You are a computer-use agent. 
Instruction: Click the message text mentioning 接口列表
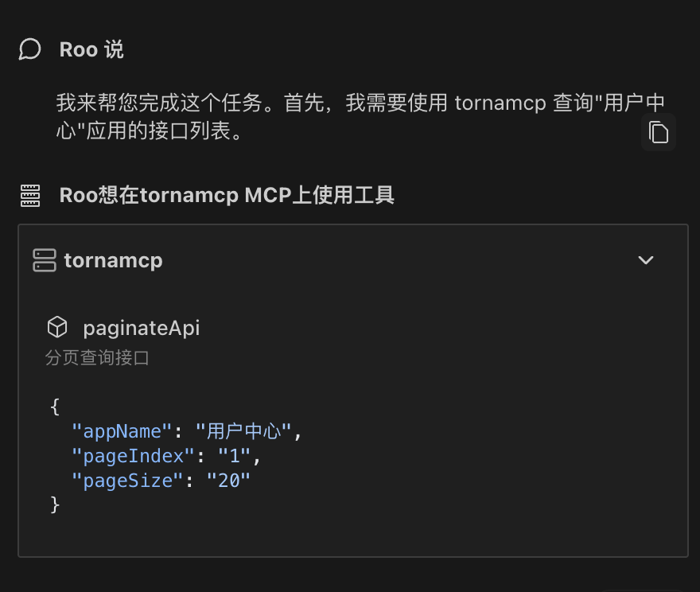click(x=358, y=116)
